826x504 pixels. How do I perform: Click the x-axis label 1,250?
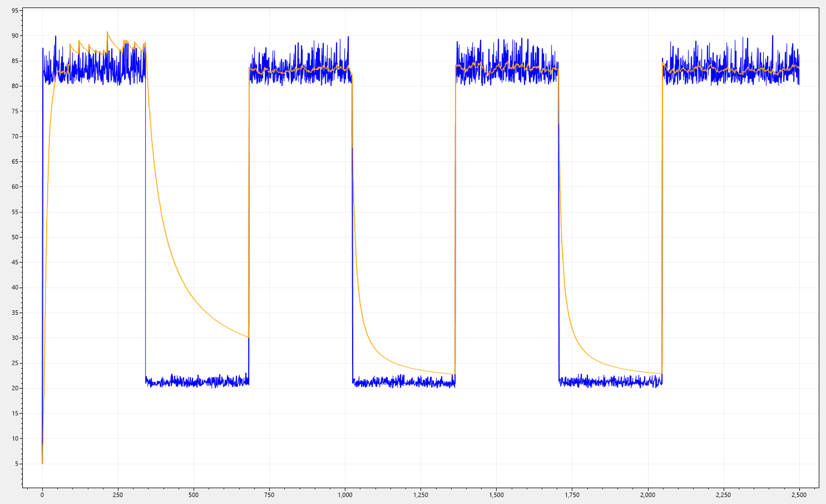(x=421, y=495)
